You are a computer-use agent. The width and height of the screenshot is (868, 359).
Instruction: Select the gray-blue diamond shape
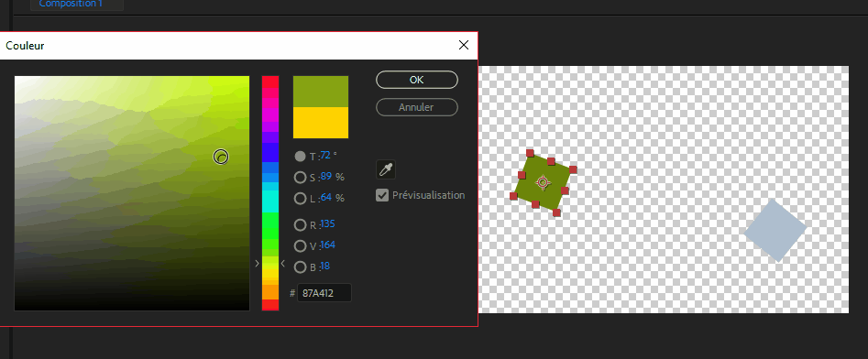[775, 231]
